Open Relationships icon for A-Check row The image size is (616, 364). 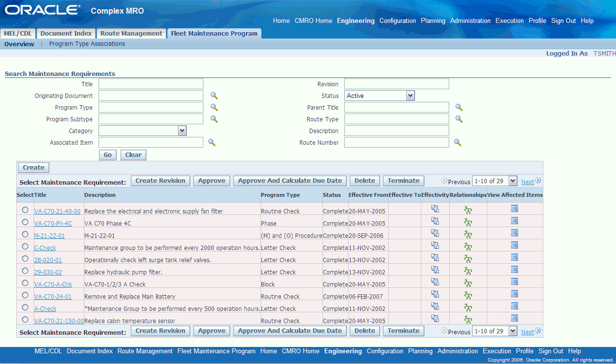tap(468, 307)
